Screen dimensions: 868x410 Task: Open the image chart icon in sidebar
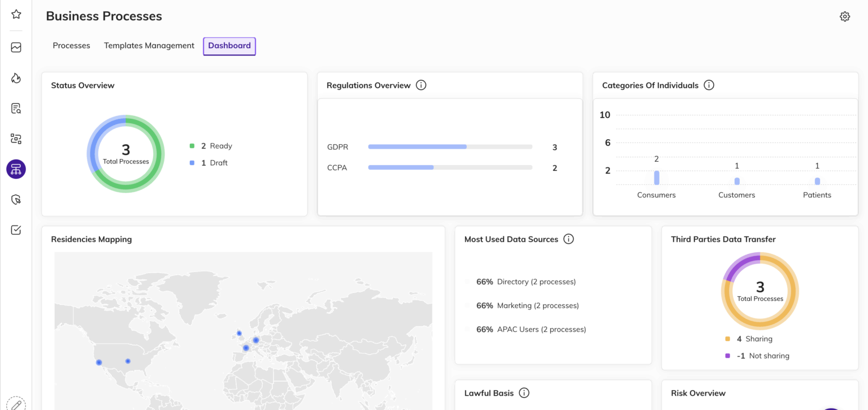coord(16,48)
